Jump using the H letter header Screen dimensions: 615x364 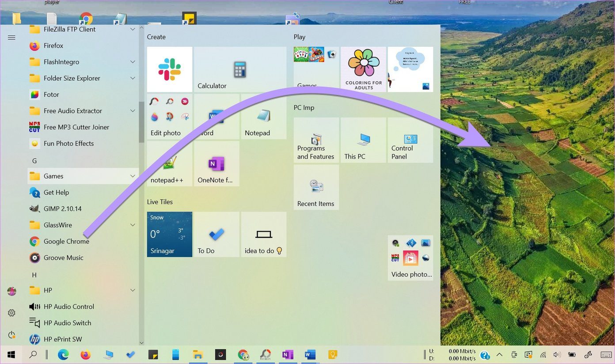pyautogui.click(x=34, y=275)
